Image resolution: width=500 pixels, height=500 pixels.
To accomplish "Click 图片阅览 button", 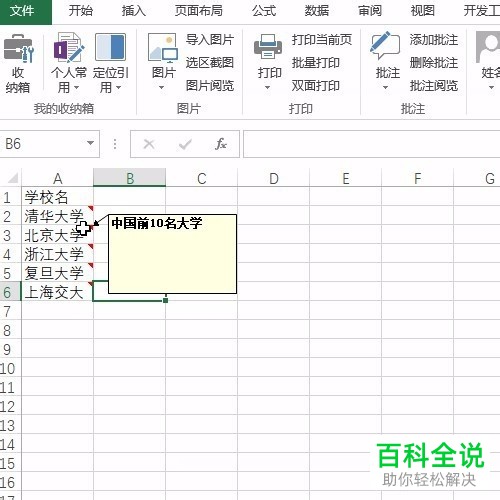I will (210, 86).
